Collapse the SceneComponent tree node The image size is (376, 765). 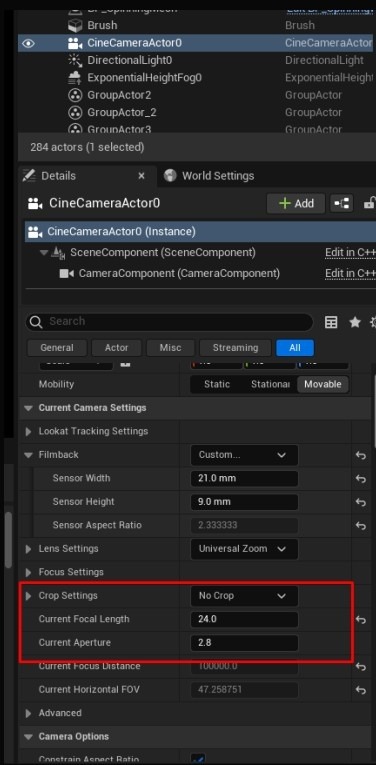[44, 253]
